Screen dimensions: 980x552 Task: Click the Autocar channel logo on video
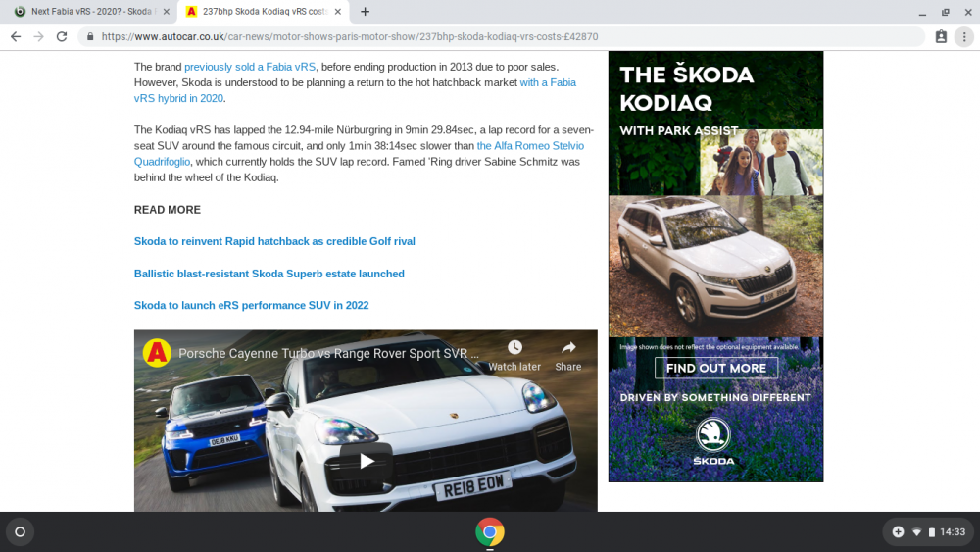(157, 353)
